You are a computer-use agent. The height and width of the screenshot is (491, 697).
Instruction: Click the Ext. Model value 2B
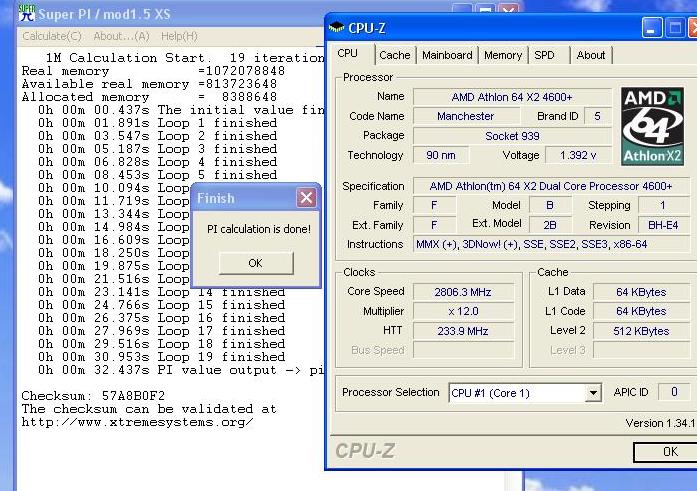(550, 225)
